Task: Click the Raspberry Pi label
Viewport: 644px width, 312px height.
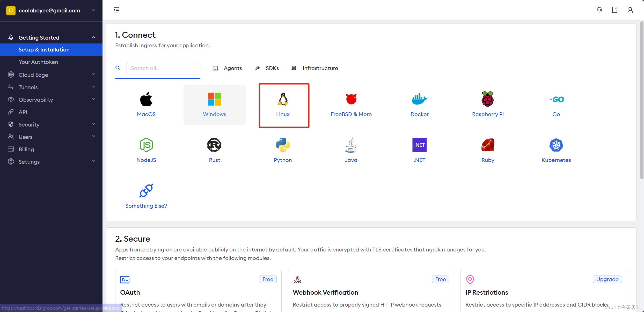Action: pos(488,114)
